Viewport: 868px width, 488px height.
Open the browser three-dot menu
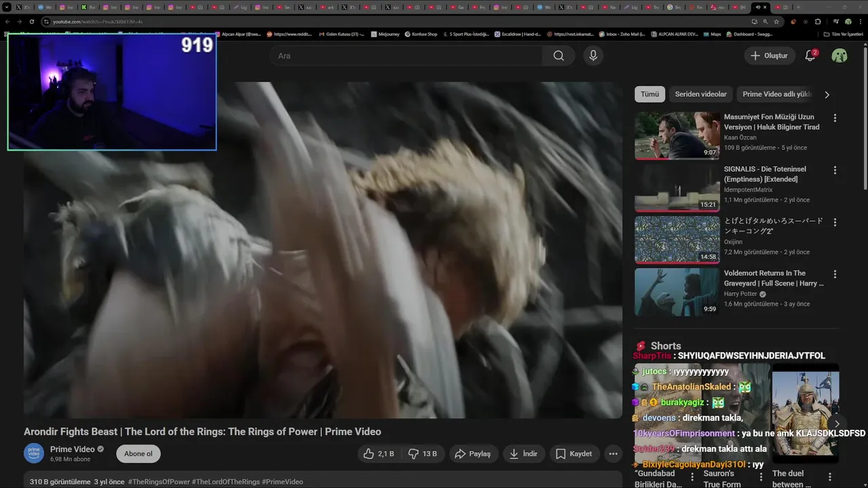click(x=861, y=22)
